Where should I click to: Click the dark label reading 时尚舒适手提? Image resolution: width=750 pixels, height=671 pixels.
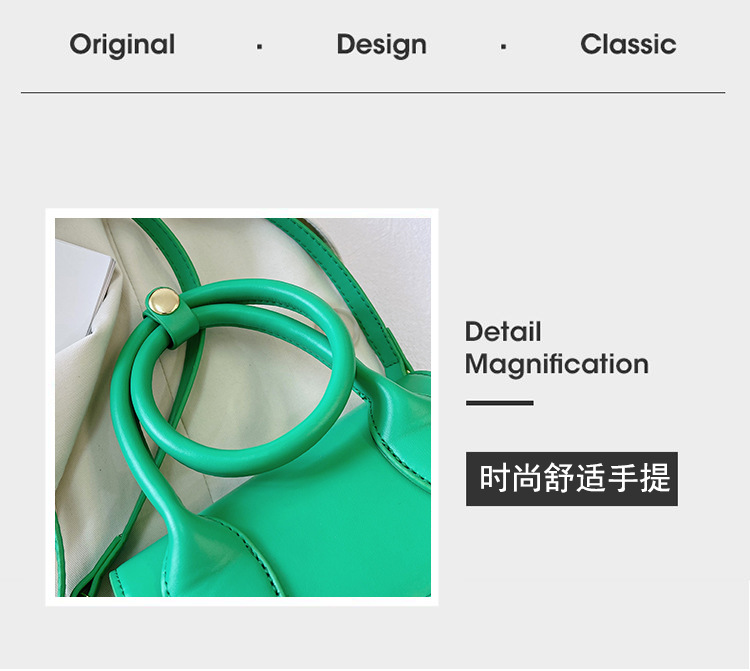click(572, 479)
